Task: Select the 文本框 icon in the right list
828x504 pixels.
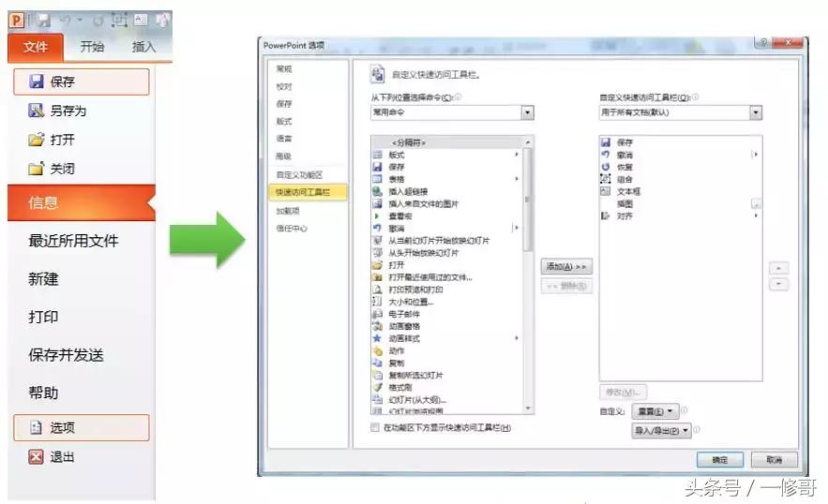Action: (606, 191)
